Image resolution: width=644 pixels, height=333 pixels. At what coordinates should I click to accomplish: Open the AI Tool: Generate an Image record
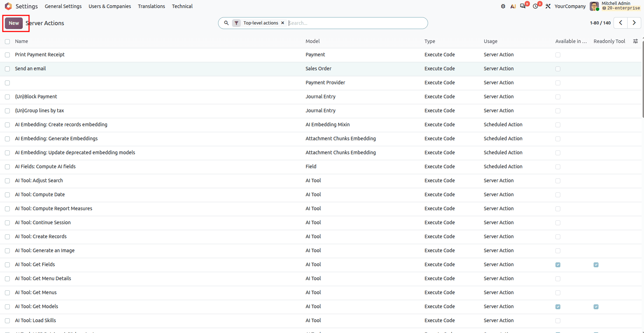[x=45, y=250]
